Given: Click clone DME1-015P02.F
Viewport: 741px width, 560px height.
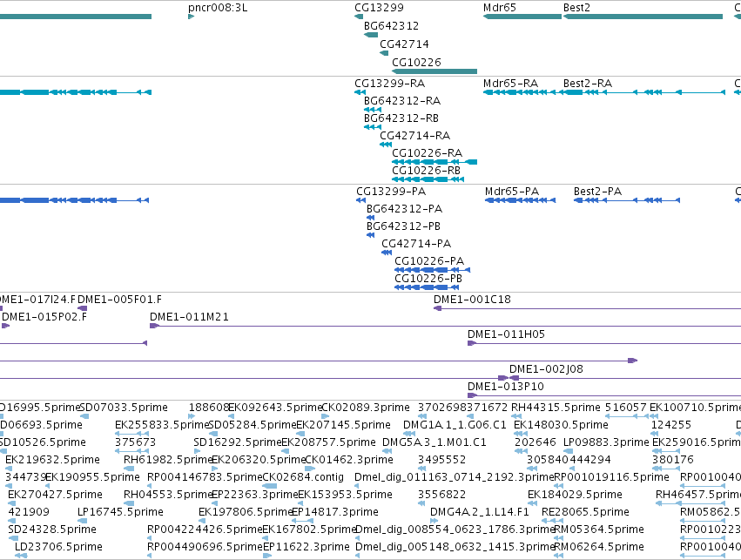Looking at the screenshot, I should pyautogui.click(x=44, y=317).
